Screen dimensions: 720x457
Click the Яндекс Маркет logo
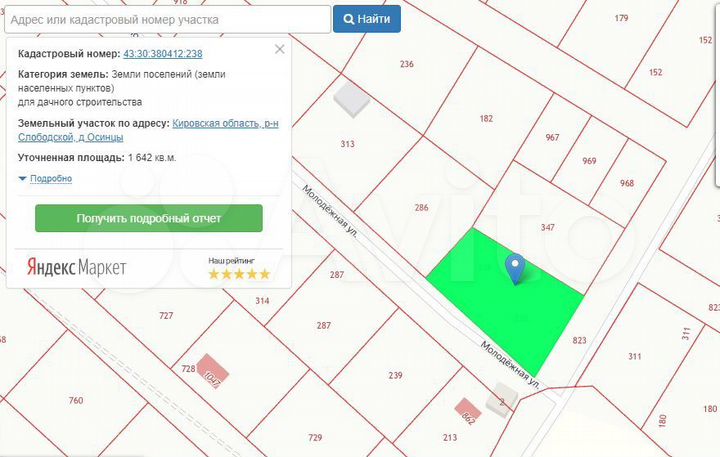coord(76,267)
